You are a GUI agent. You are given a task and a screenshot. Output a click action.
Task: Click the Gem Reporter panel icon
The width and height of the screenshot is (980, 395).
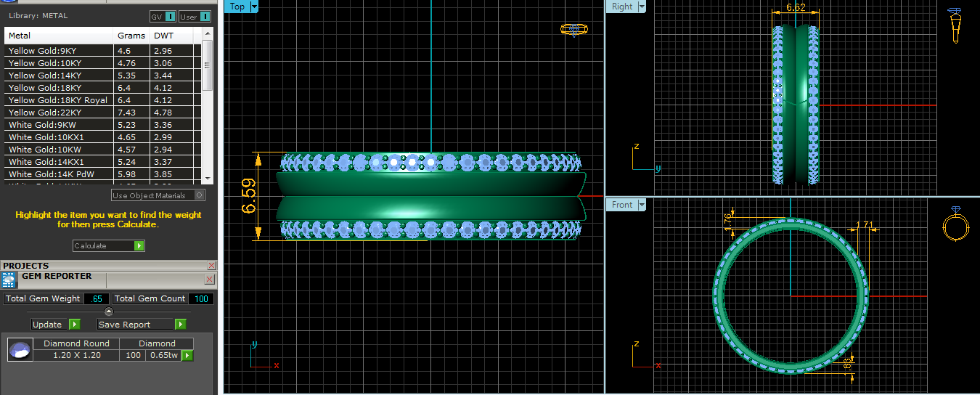[9, 281]
